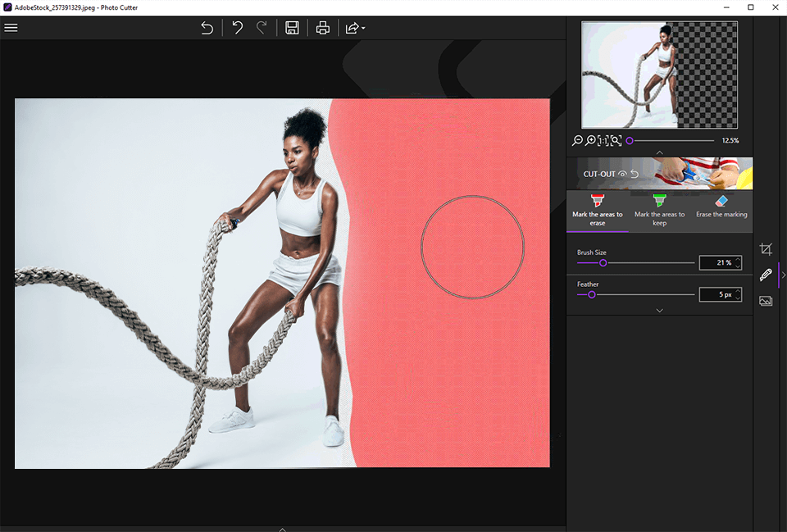787x532 pixels.
Task: Click the Save floppy disk icon
Action: (291, 28)
